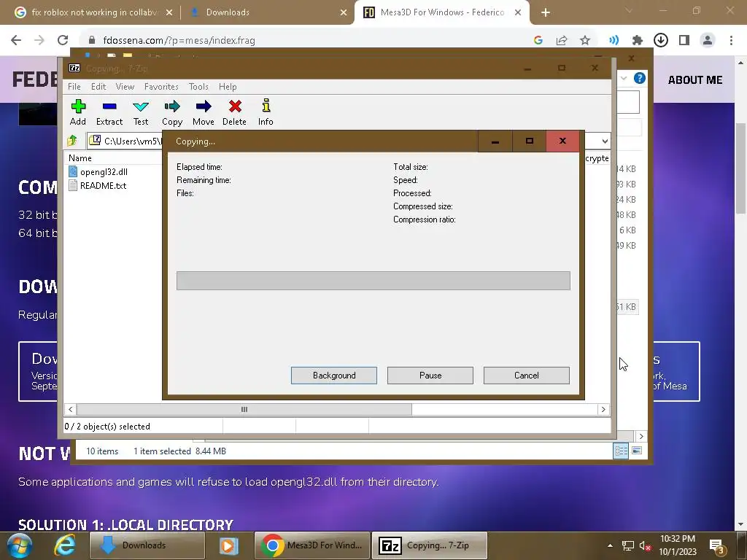Viewport: 747px width, 560px height.
Task: Click the Copy toolbar icon
Action: 172,112
